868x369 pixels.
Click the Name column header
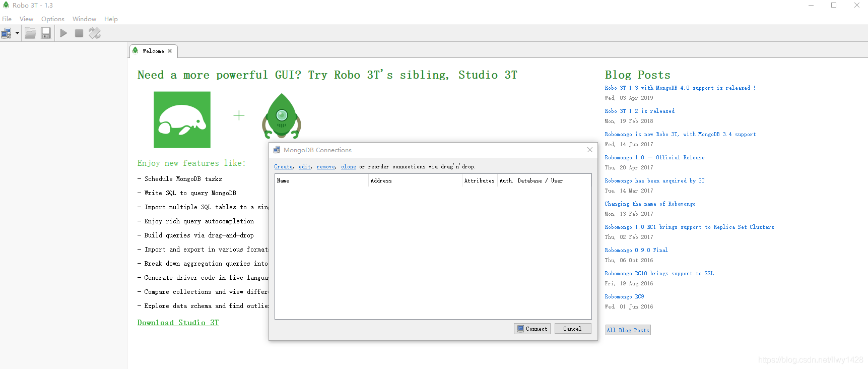[322, 180]
